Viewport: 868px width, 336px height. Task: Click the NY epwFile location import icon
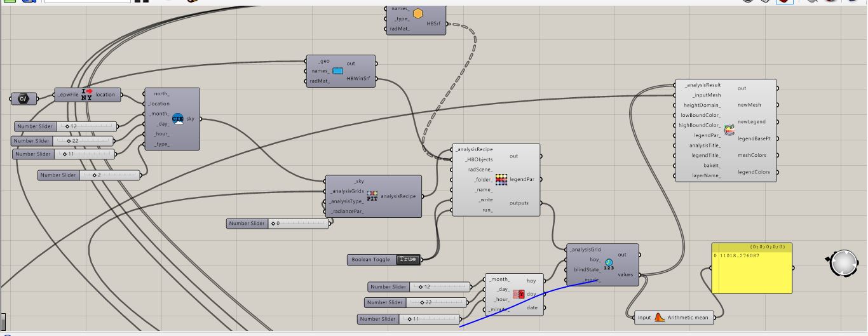[x=87, y=95]
